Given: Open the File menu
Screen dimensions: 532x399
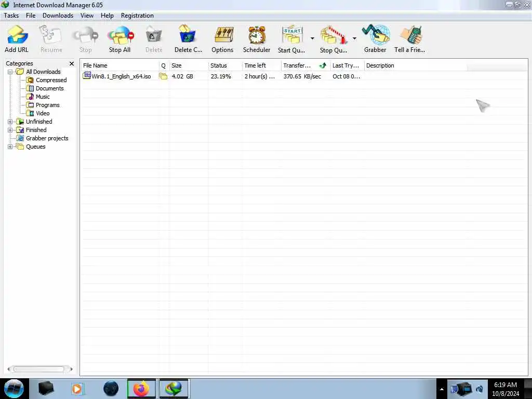Looking at the screenshot, I should tap(31, 16).
